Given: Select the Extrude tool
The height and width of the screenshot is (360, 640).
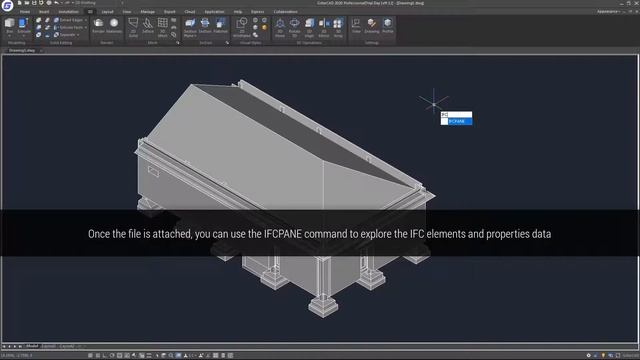Looking at the screenshot, I should (24, 25).
